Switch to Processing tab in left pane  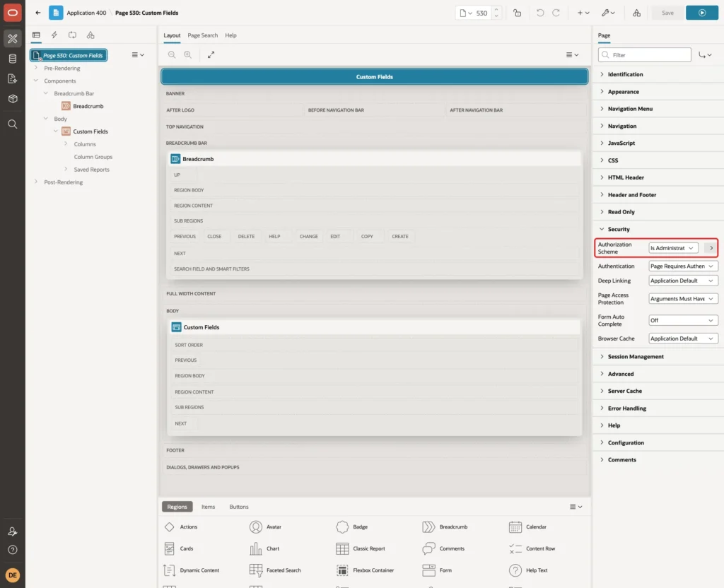tap(72, 35)
